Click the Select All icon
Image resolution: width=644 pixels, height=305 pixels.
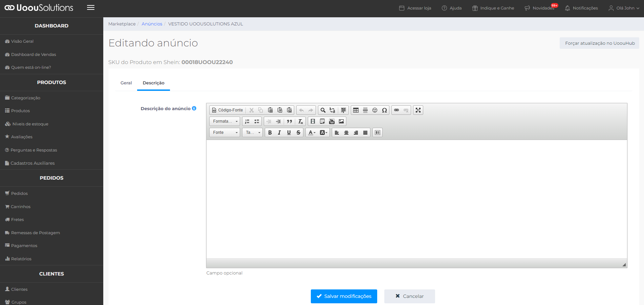coord(343,110)
